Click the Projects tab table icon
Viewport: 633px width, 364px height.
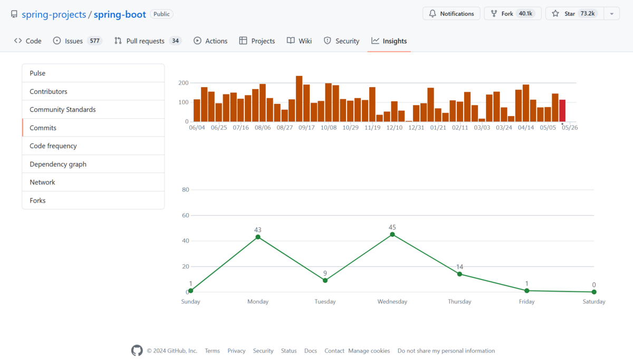[x=243, y=41]
